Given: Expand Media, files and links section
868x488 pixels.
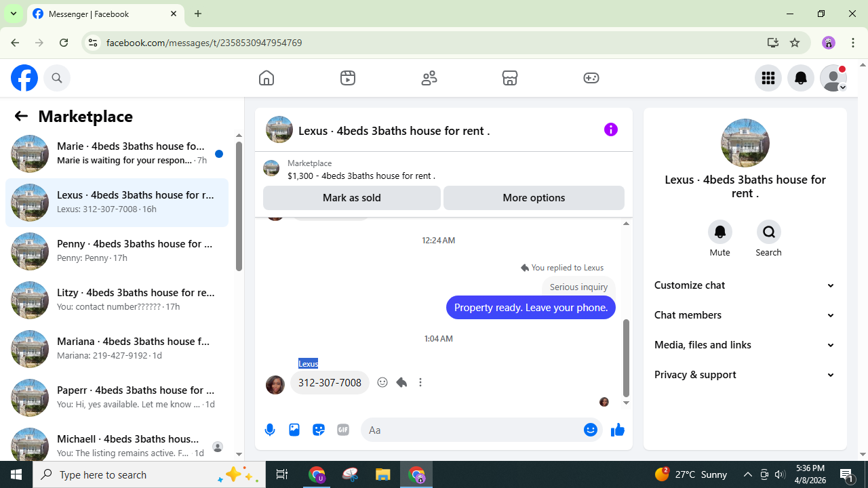Looking at the screenshot, I should point(745,345).
